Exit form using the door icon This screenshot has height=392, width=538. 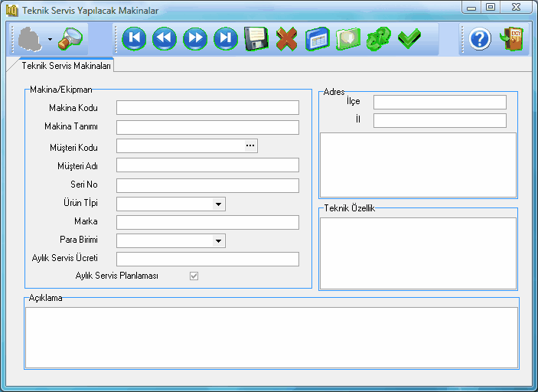point(510,38)
